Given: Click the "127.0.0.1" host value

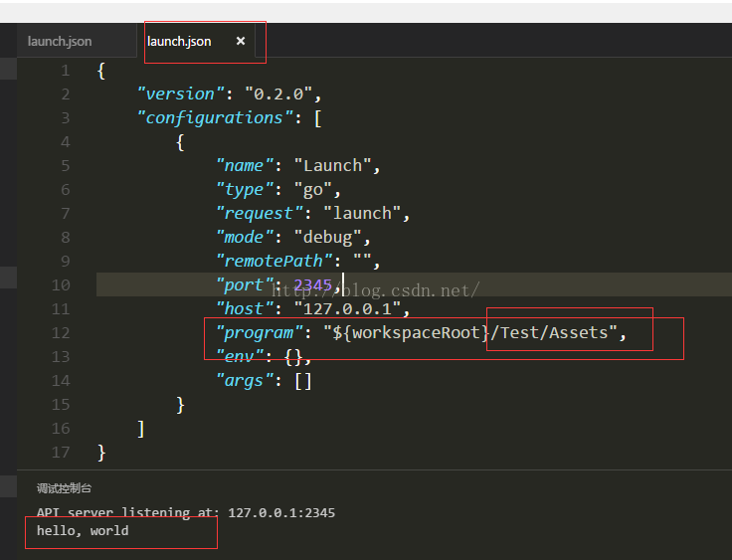Looking at the screenshot, I should [347, 309].
